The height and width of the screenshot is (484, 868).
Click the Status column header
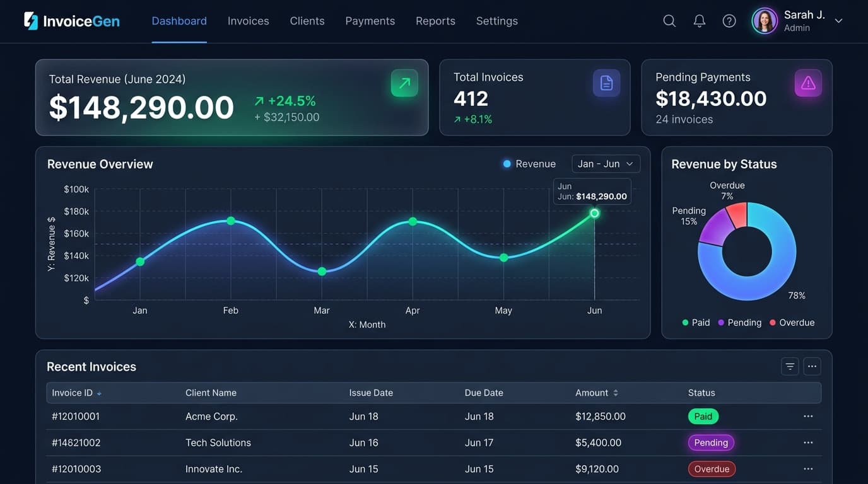[x=701, y=393]
